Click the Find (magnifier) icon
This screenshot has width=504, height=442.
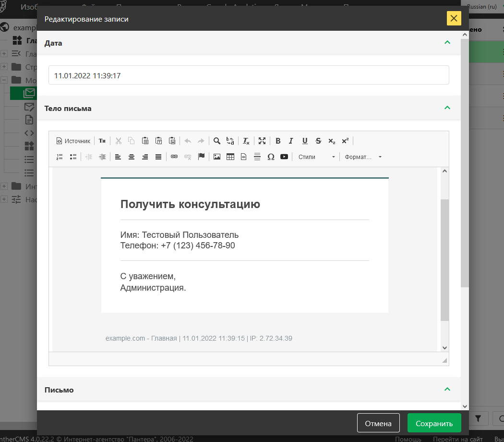click(217, 141)
